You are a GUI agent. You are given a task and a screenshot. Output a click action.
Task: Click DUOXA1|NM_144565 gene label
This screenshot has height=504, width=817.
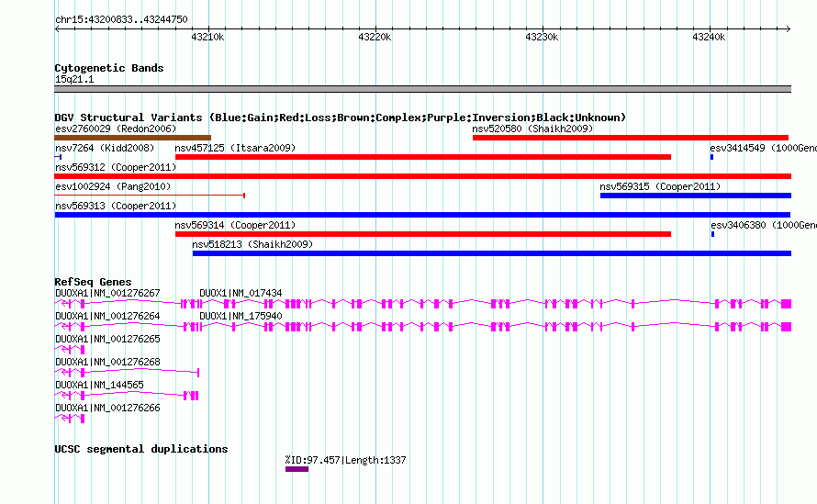pos(99,385)
